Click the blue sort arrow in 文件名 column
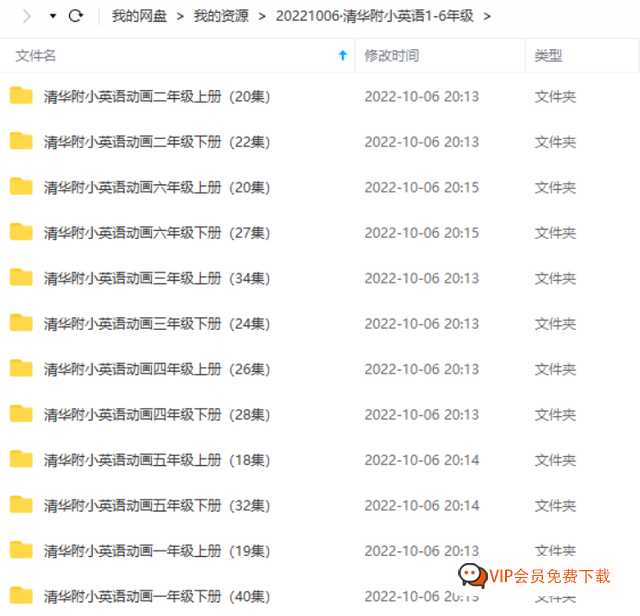Viewport: 640px width, 616px height. (343, 55)
